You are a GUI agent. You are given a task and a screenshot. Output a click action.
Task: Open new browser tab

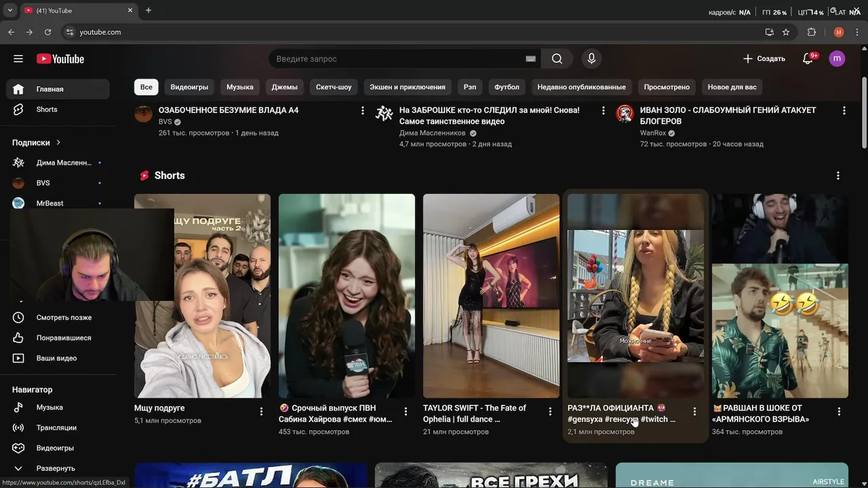coord(149,10)
